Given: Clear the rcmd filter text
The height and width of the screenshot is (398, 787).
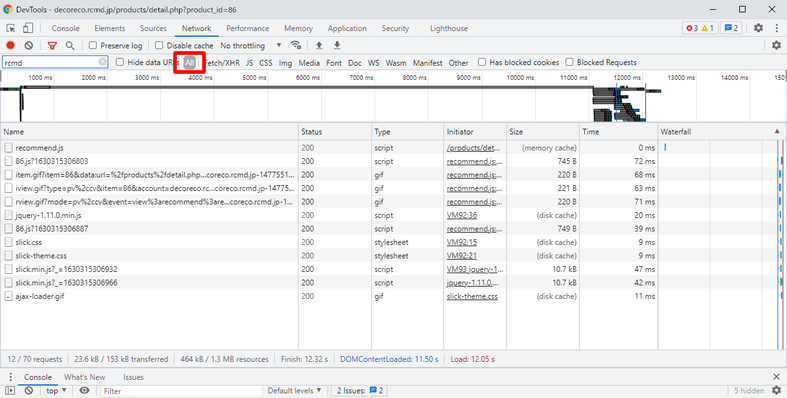Looking at the screenshot, I should (102, 62).
